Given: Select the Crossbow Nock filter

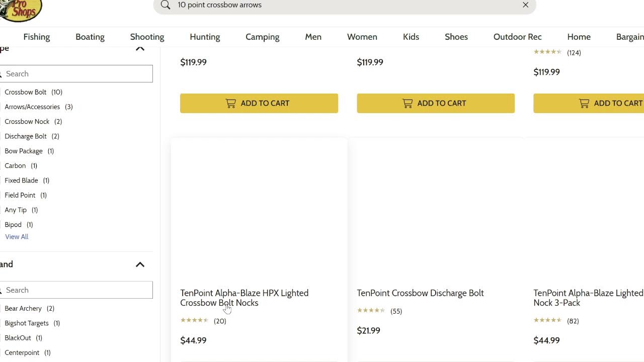Looking at the screenshot, I should pos(27,122).
